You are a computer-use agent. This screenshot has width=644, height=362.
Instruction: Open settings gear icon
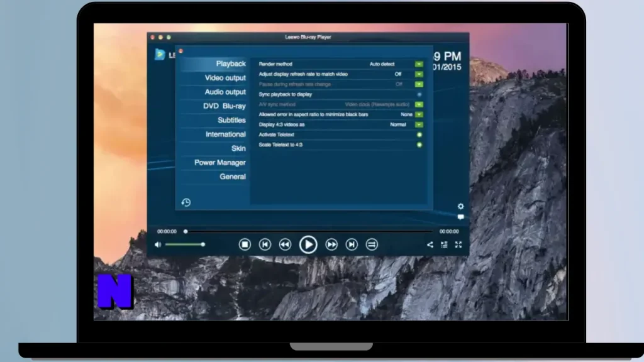pyautogui.click(x=460, y=206)
